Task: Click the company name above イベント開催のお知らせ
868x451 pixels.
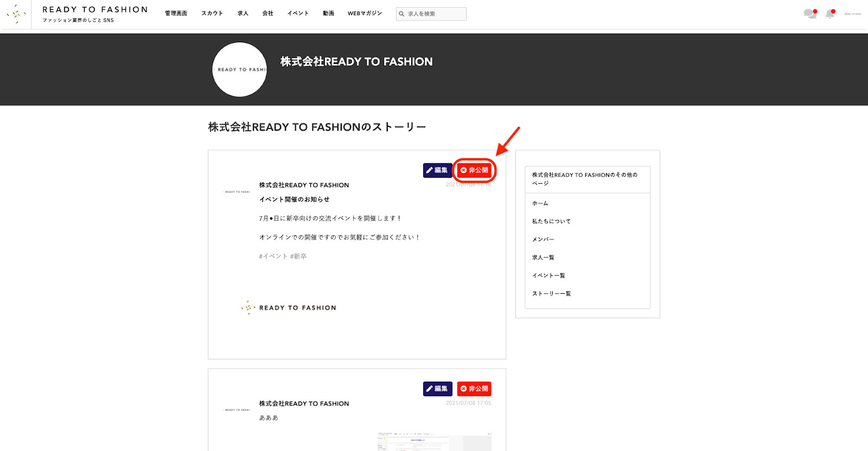Action: point(304,185)
